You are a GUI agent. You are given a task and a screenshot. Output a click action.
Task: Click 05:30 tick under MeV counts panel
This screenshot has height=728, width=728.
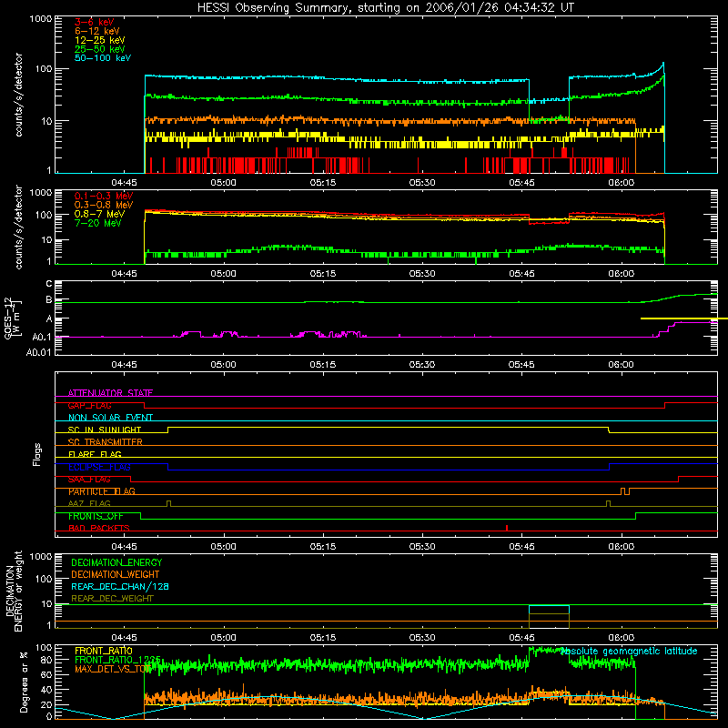[422, 274]
